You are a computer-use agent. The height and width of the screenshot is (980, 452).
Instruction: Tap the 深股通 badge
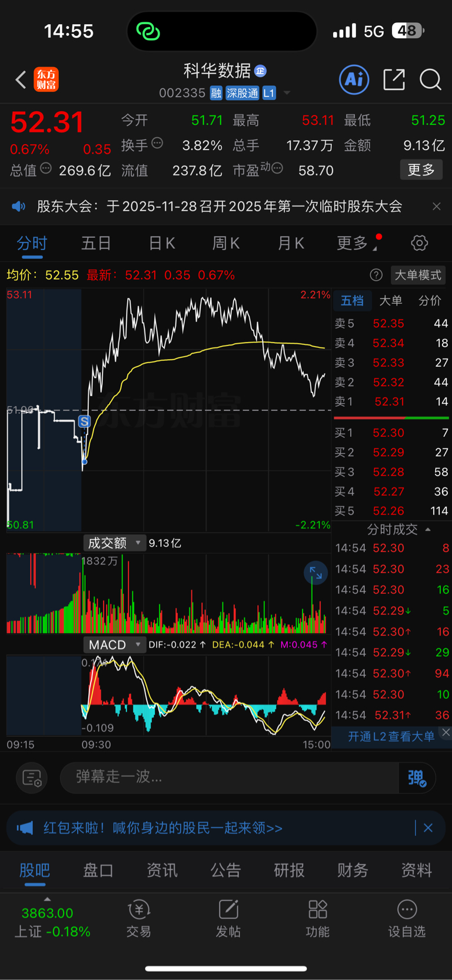point(242,93)
